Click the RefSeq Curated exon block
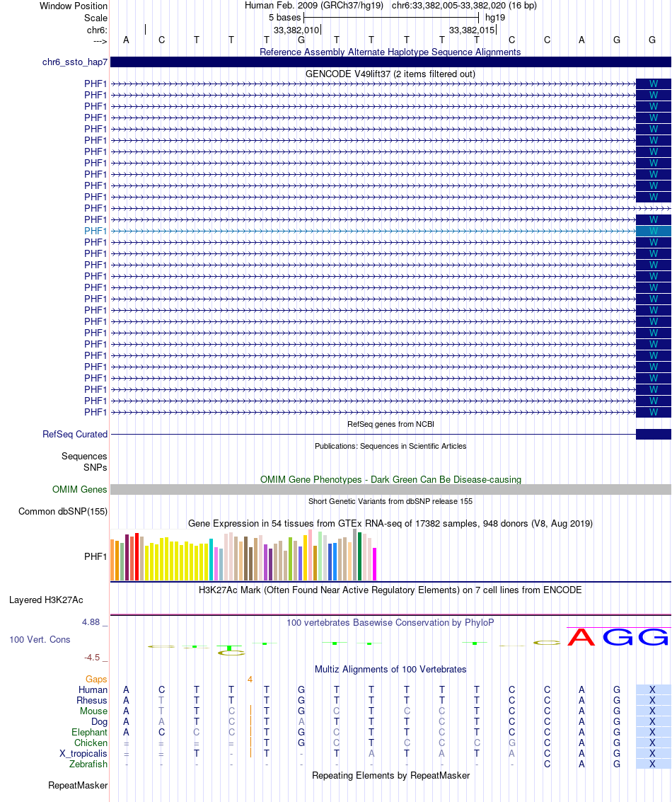Image resolution: width=672 pixels, height=802 pixels. pyautogui.click(x=653, y=434)
